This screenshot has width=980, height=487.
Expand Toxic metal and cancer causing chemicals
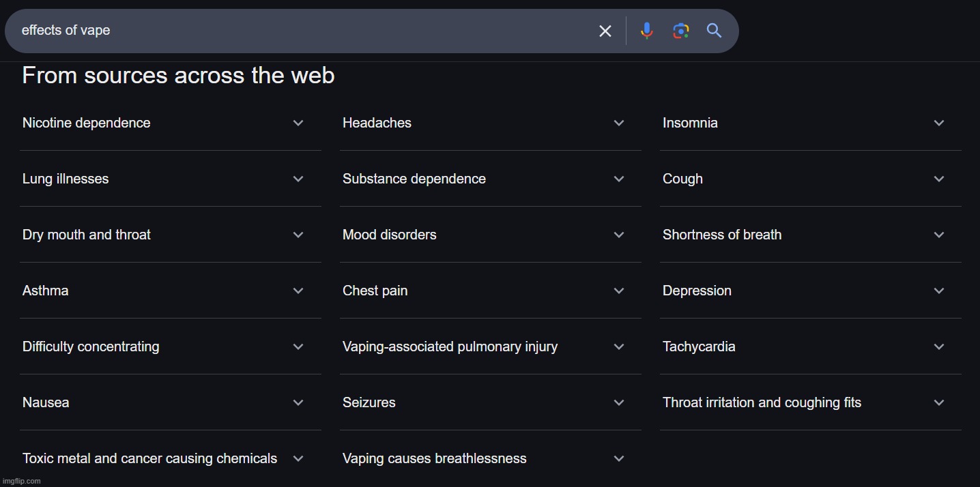click(x=170, y=458)
